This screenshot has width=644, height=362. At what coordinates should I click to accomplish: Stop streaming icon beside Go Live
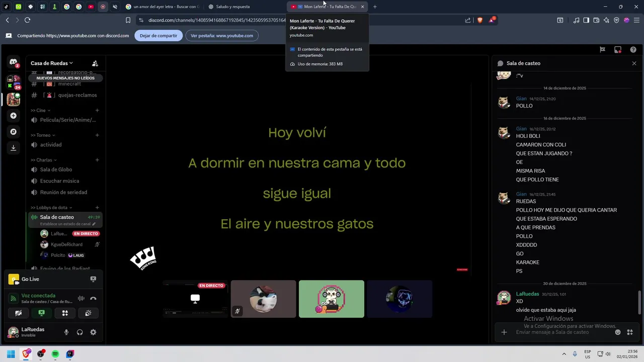click(x=93, y=279)
